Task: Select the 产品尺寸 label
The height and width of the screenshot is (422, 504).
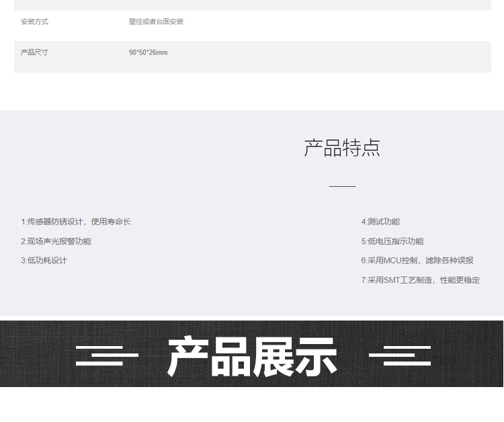Action: point(34,52)
